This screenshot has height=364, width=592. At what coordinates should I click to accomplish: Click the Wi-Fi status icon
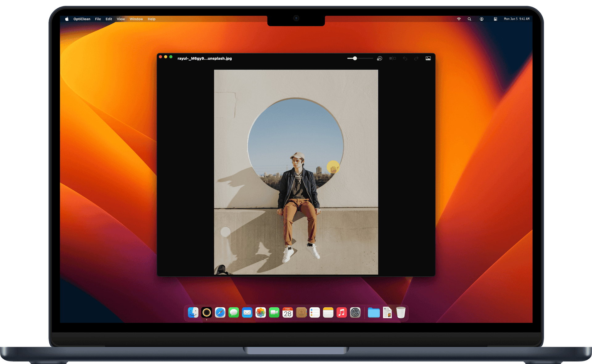(459, 19)
